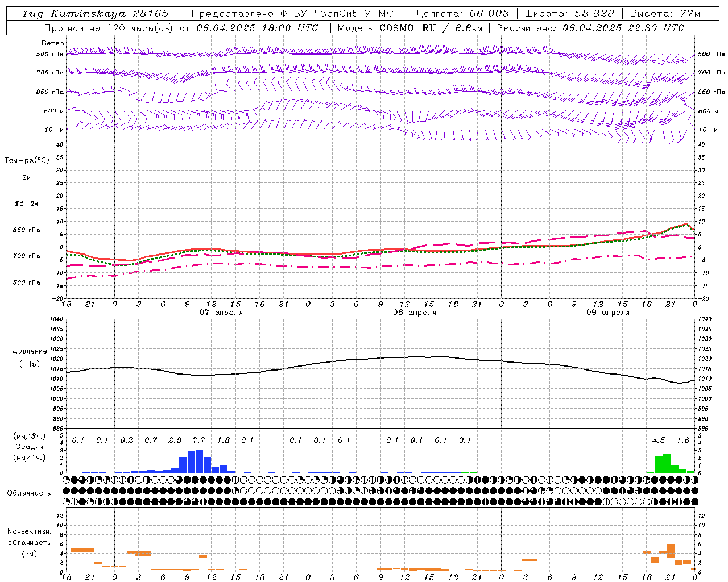Click the 08 апреля date label

point(415,313)
